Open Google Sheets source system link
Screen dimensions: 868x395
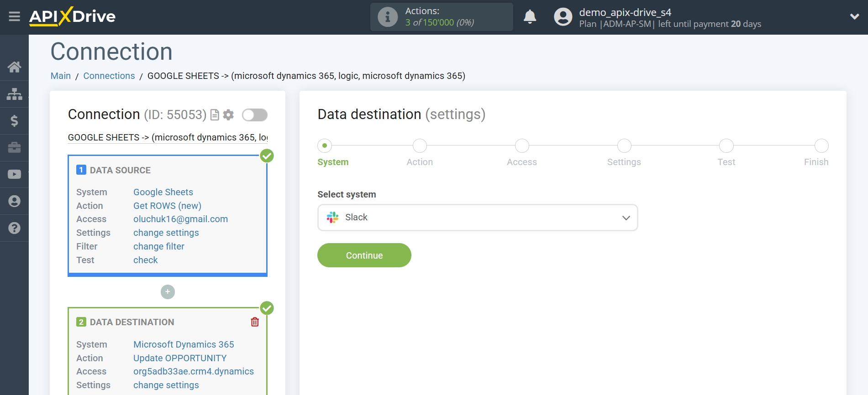pyautogui.click(x=163, y=192)
